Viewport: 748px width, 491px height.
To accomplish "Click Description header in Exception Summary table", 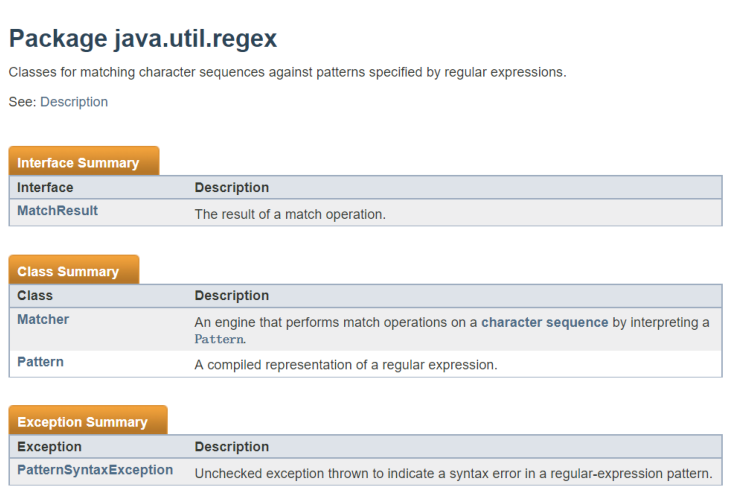I will 231,447.
